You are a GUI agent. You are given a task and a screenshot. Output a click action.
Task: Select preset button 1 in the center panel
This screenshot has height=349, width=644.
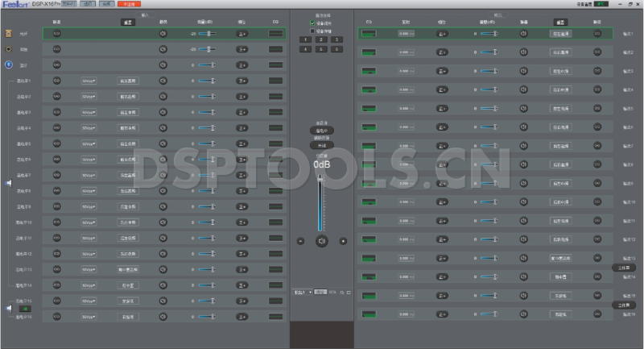tap(304, 39)
